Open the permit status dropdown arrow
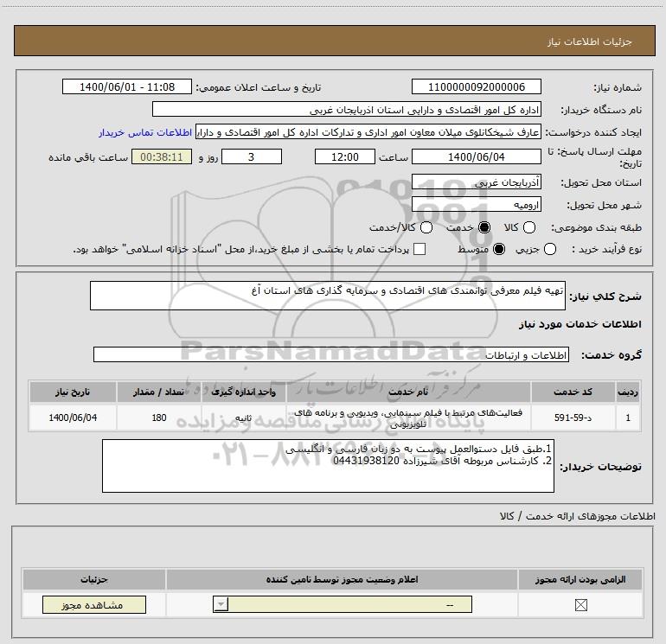The height and width of the screenshot is (644, 666). click(221, 604)
